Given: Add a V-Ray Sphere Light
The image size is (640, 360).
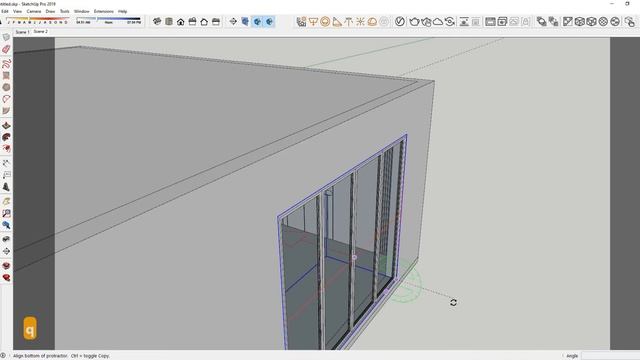Looking at the screenshot, I should click(325, 22).
